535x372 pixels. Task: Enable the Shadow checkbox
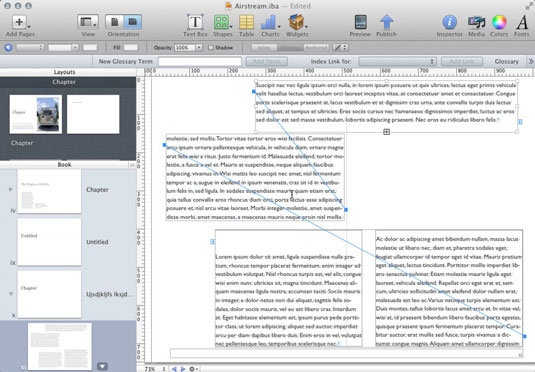click(211, 48)
